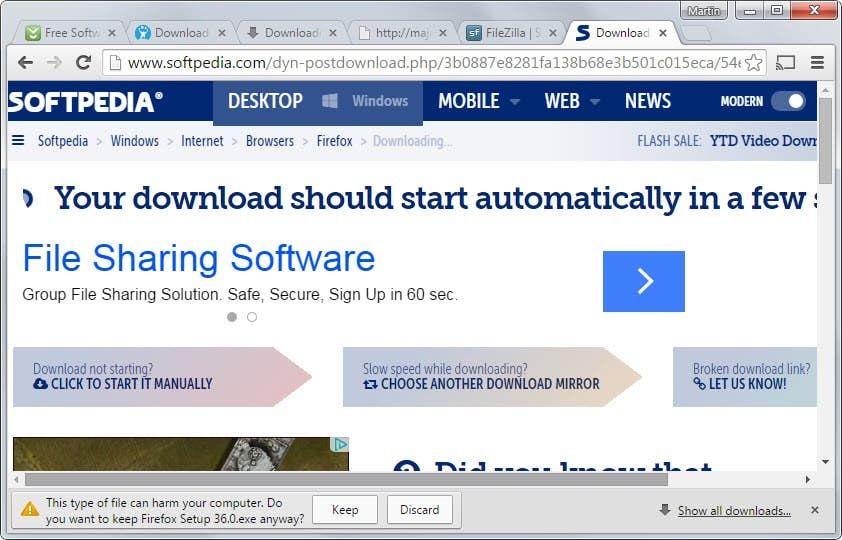Image resolution: width=842 pixels, height=540 pixels.
Task: Open the Martin profile button
Action: [x=703, y=11]
